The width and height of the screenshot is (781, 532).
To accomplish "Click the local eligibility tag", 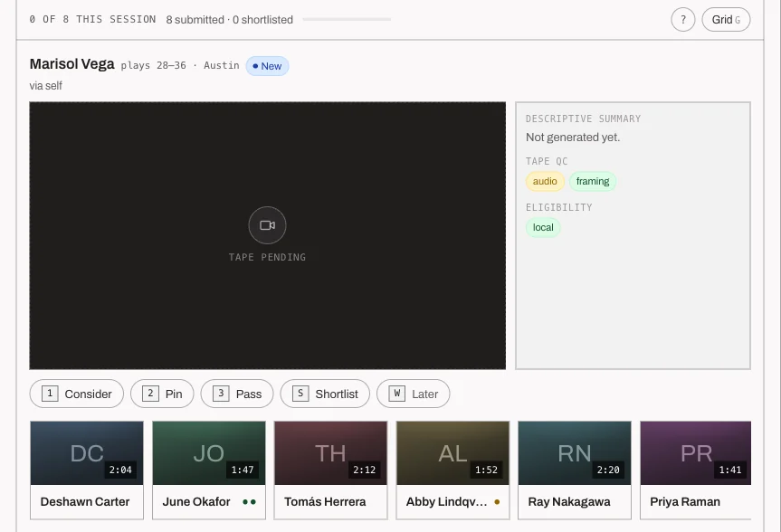I will 543,228.
